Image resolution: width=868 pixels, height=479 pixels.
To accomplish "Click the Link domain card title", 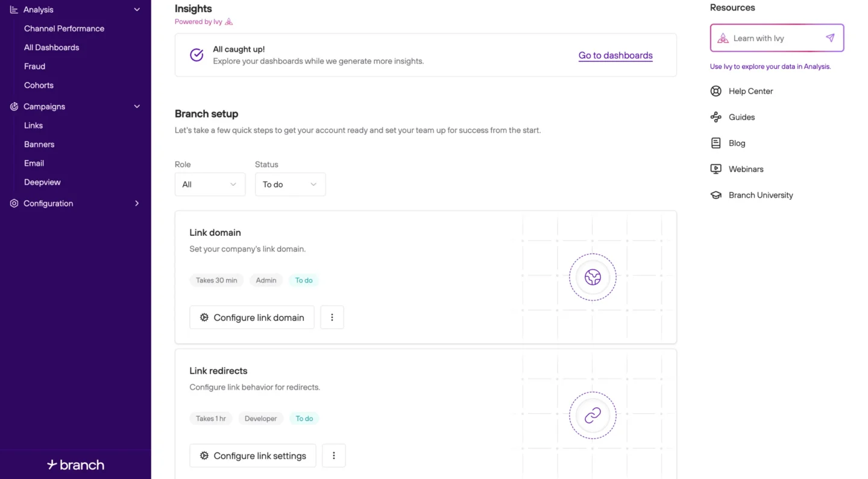I will coord(215,232).
